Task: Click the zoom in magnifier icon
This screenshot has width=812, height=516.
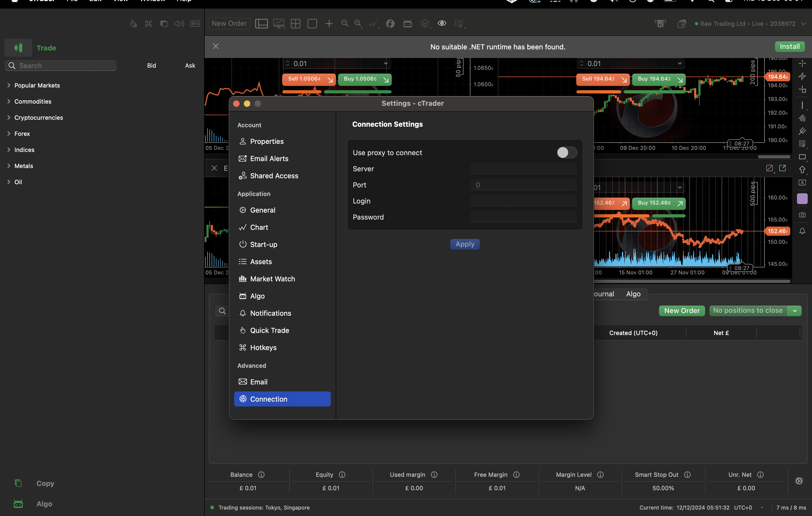Action: pos(358,23)
